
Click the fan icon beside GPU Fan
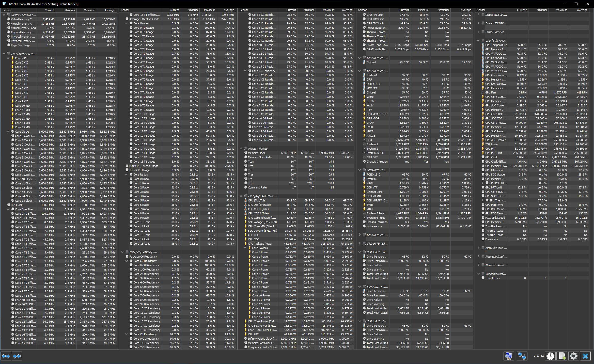point(483,92)
